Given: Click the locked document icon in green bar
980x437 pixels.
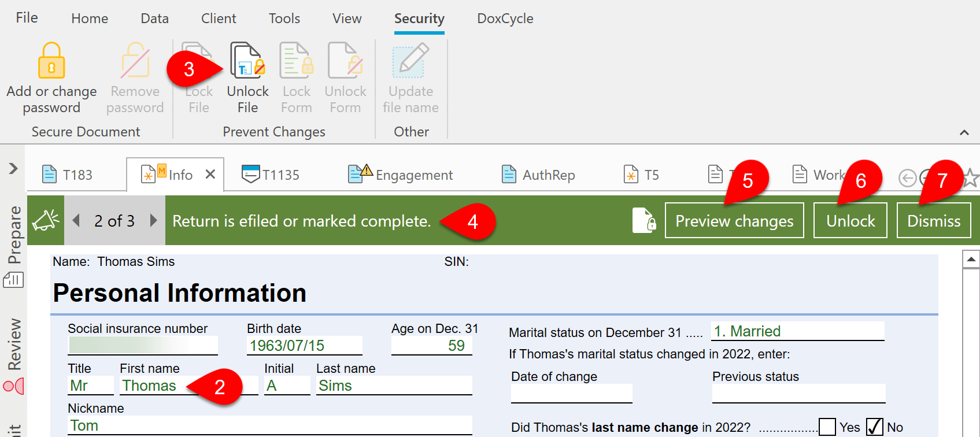Looking at the screenshot, I should pos(644,220).
